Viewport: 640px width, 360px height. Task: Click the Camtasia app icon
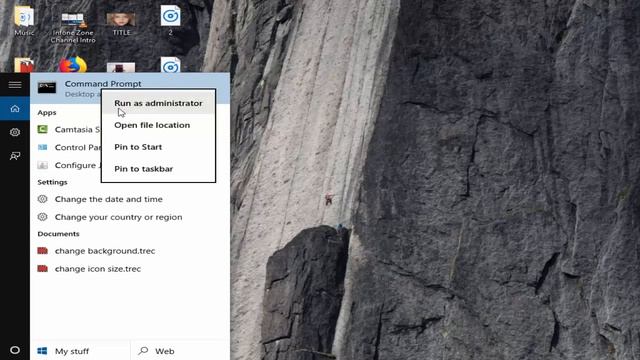[x=42, y=129]
